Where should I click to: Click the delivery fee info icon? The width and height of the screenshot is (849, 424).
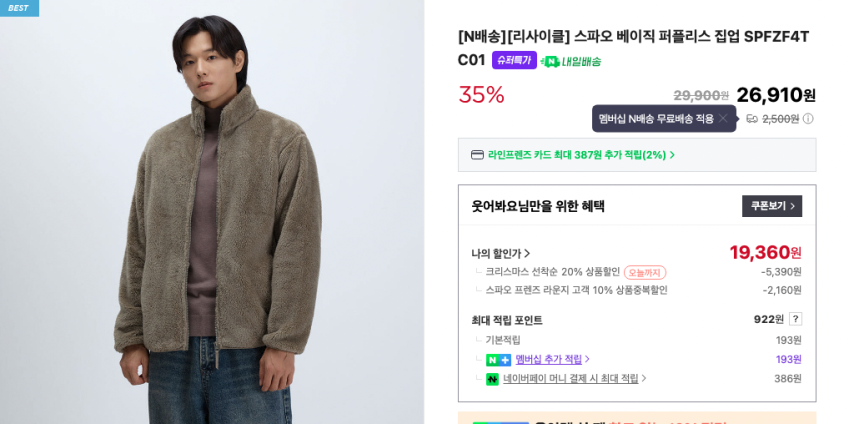click(x=808, y=119)
